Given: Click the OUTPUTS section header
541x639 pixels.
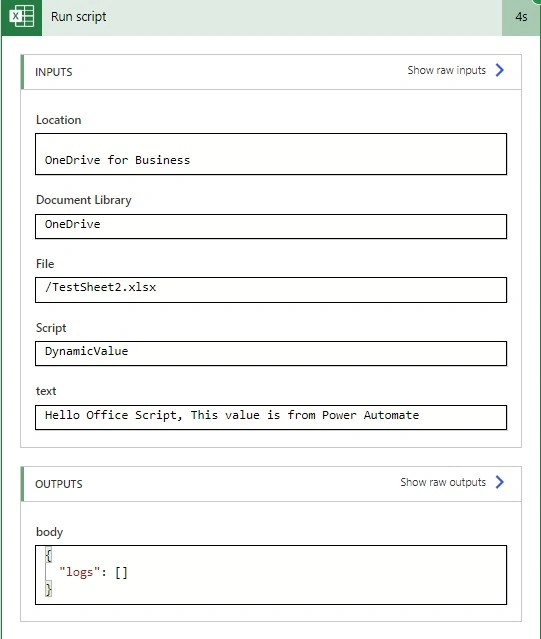Looking at the screenshot, I should (x=271, y=484).
